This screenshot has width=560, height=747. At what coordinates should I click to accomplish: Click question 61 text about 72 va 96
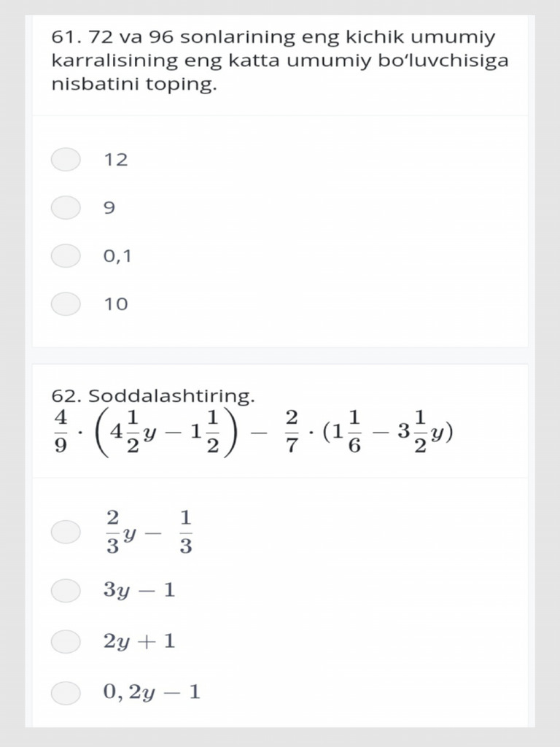(280, 60)
